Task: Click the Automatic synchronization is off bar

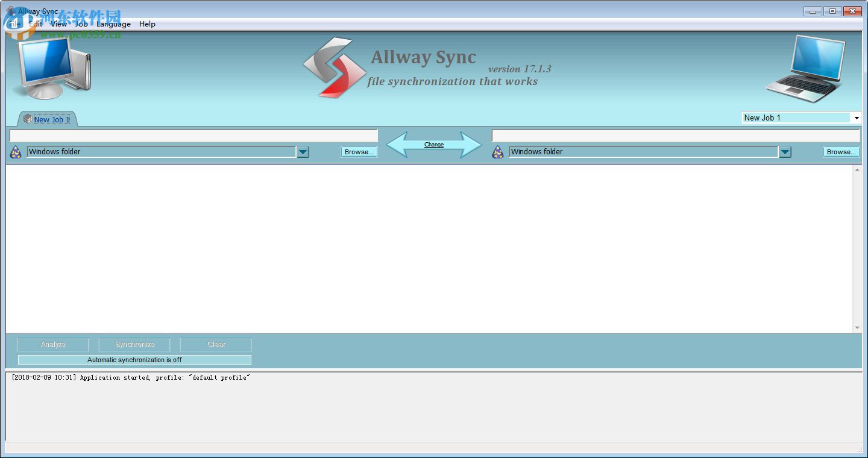Action: click(134, 360)
